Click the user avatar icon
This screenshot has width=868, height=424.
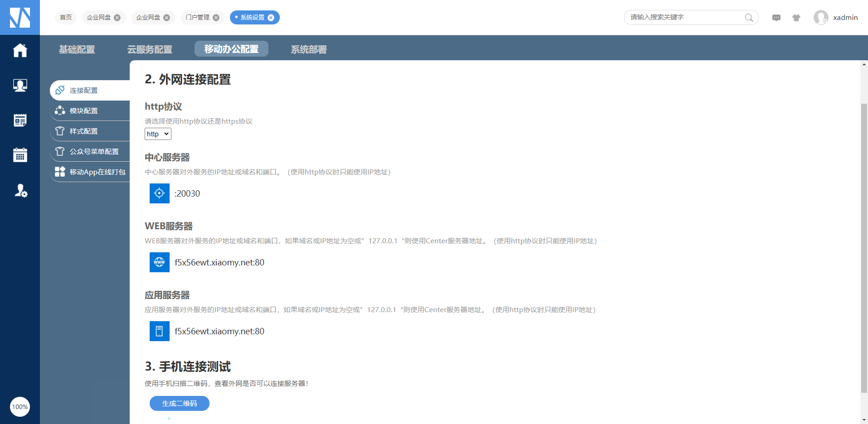point(821,18)
